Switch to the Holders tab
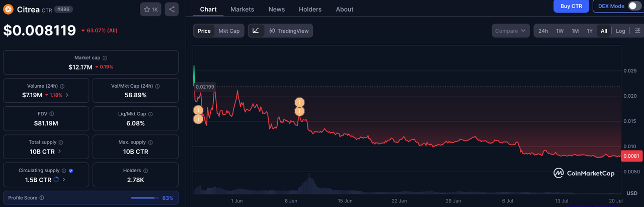The width and height of the screenshot is (644, 207). [x=310, y=9]
